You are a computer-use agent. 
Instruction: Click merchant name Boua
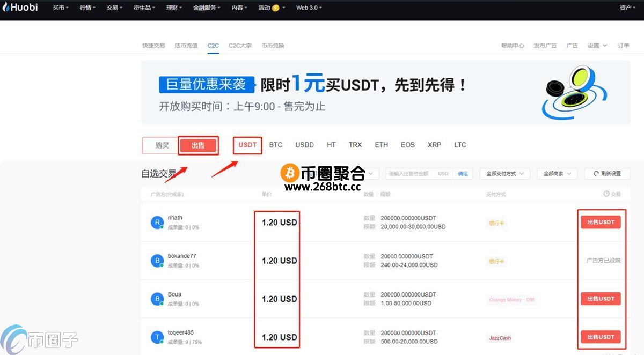[x=174, y=294]
